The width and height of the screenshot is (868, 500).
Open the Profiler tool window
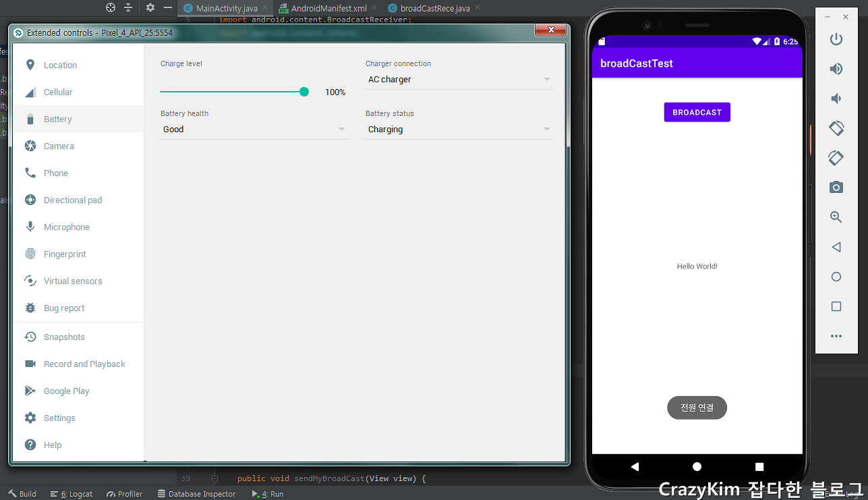(x=124, y=494)
